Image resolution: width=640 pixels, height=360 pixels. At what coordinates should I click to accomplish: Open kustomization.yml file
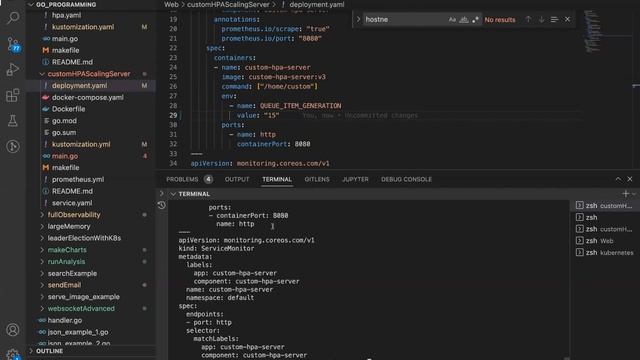point(81,144)
